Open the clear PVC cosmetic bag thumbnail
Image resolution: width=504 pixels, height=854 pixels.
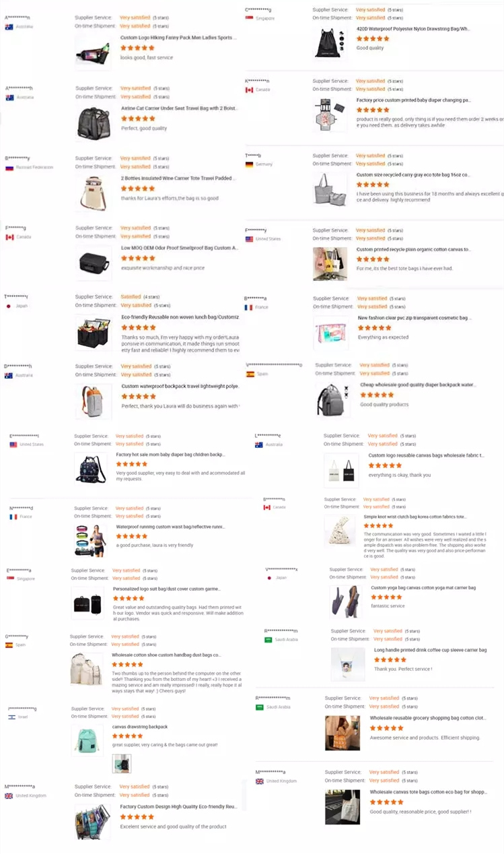(330, 332)
